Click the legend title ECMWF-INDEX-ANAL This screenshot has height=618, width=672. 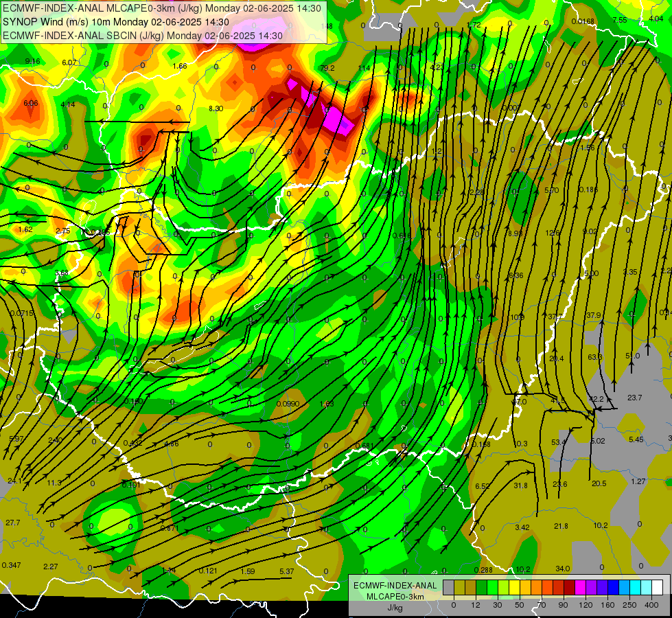click(395, 586)
